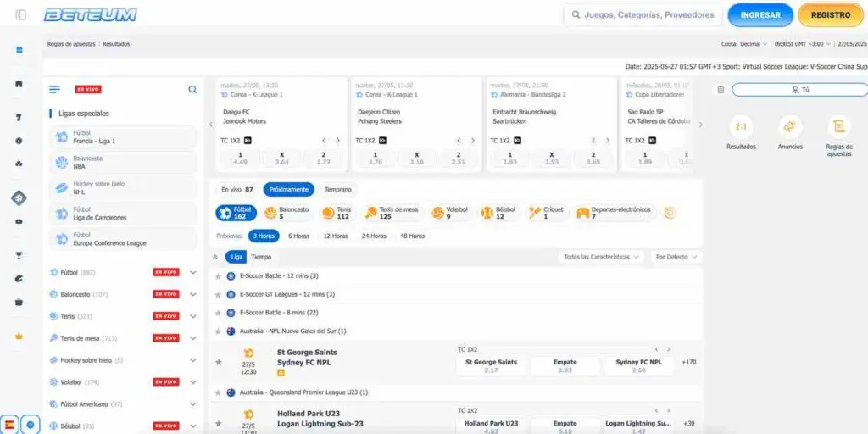The image size is (868, 434).
Task: Open Todas las Características dropdown
Action: [x=601, y=257]
